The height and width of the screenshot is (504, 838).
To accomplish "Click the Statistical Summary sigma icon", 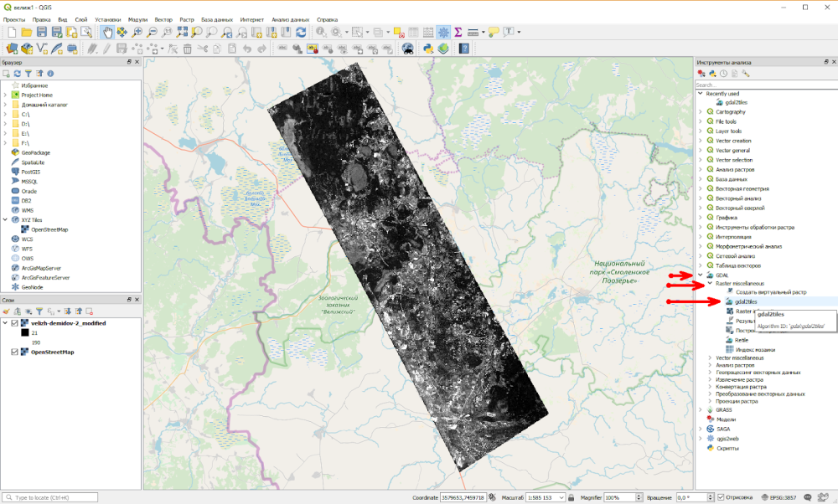I will point(458,32).
